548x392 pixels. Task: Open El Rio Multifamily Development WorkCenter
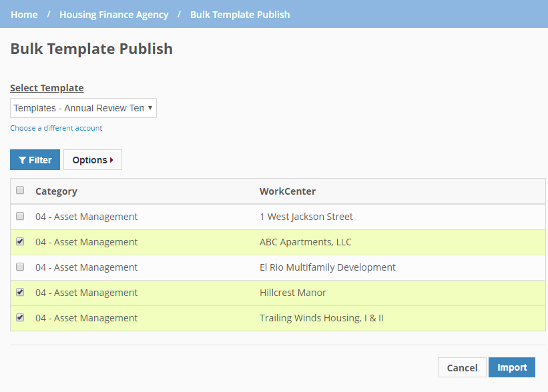[328, 267]
